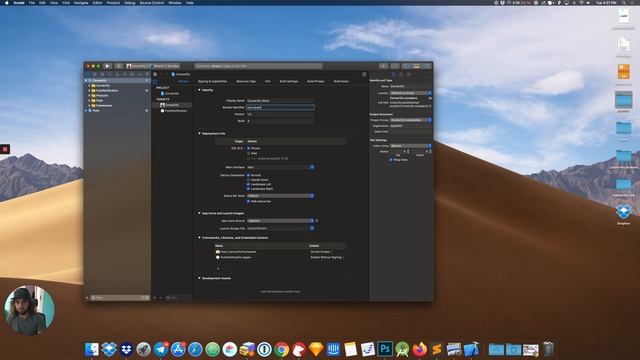Open Finder from the Dock
Screen dimensions: 640x360
point(92,349)
